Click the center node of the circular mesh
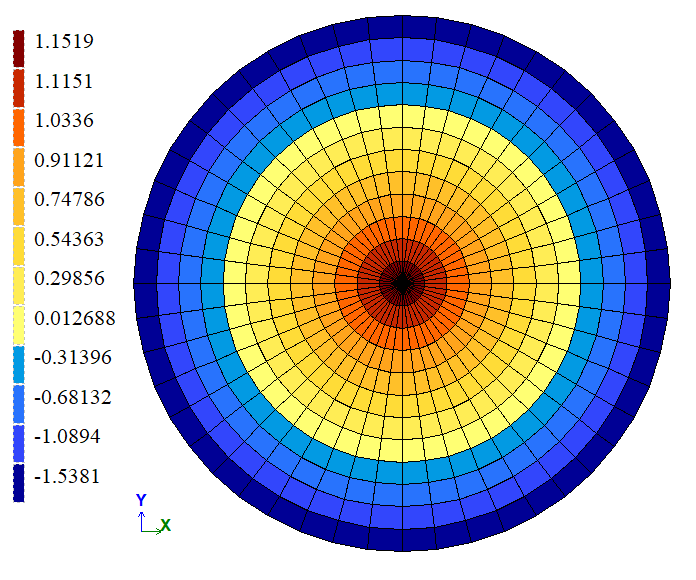This screenshot has height=580, width=696. (x=401, y=284)
